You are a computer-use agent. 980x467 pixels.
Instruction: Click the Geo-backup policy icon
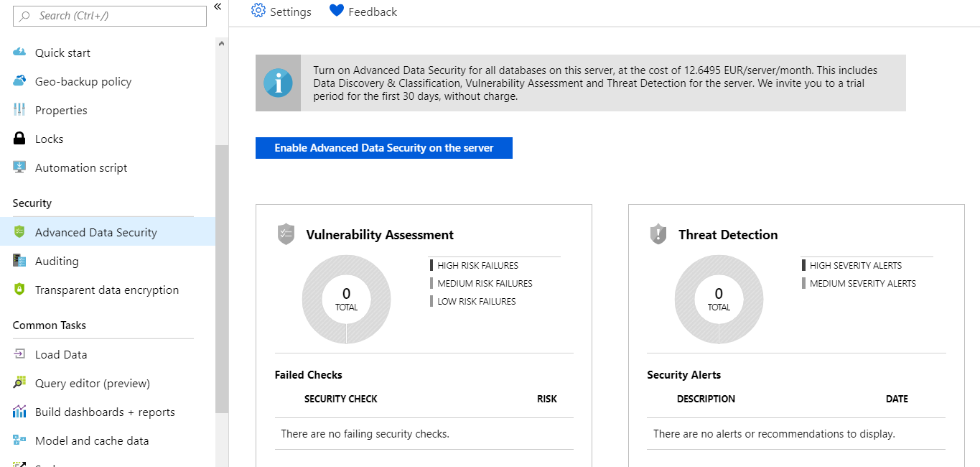pos(20,81)
